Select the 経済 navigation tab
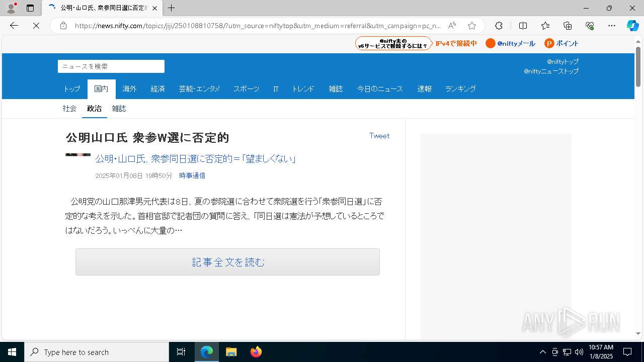644x362 pixels. point(157,89)
